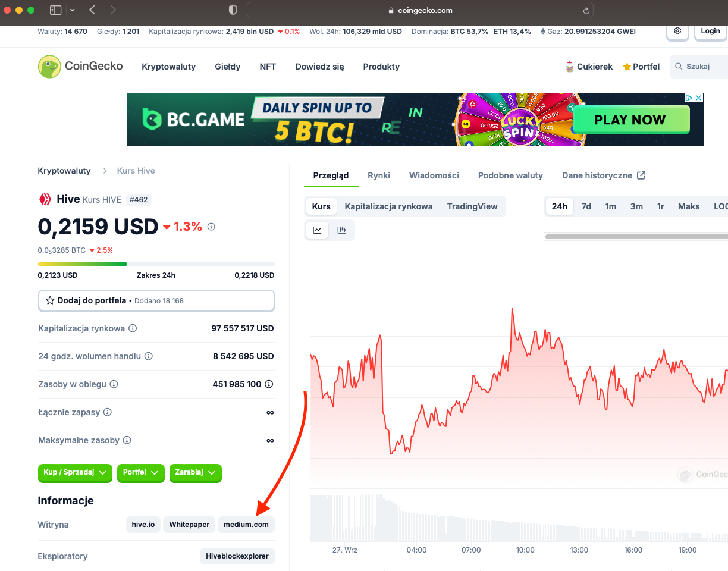Open the privacy shield icon in Safari toolbar
Viewport: 728px width, 571px height.
coord(233,10)
